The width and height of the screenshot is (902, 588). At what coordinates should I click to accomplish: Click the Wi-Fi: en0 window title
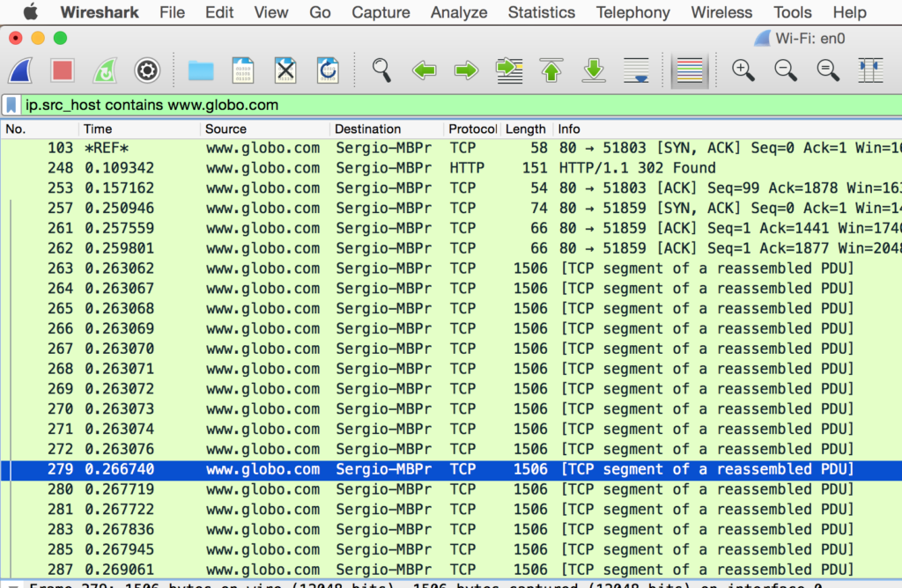[810, 39]
